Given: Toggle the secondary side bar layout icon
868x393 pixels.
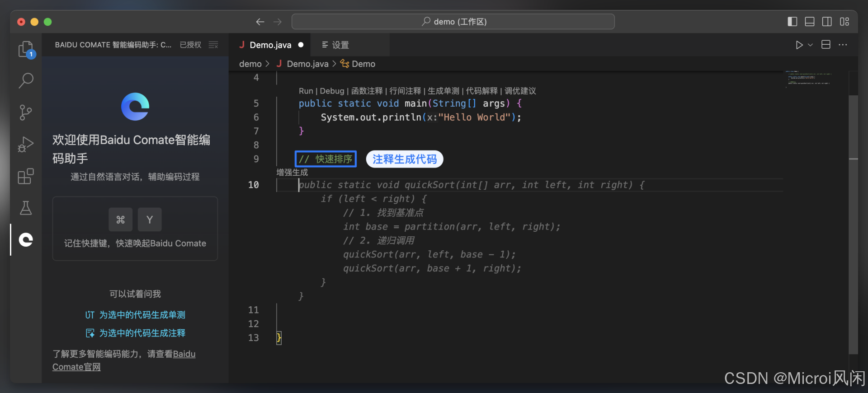Looking at the screenshot, I should click(827, 22).
